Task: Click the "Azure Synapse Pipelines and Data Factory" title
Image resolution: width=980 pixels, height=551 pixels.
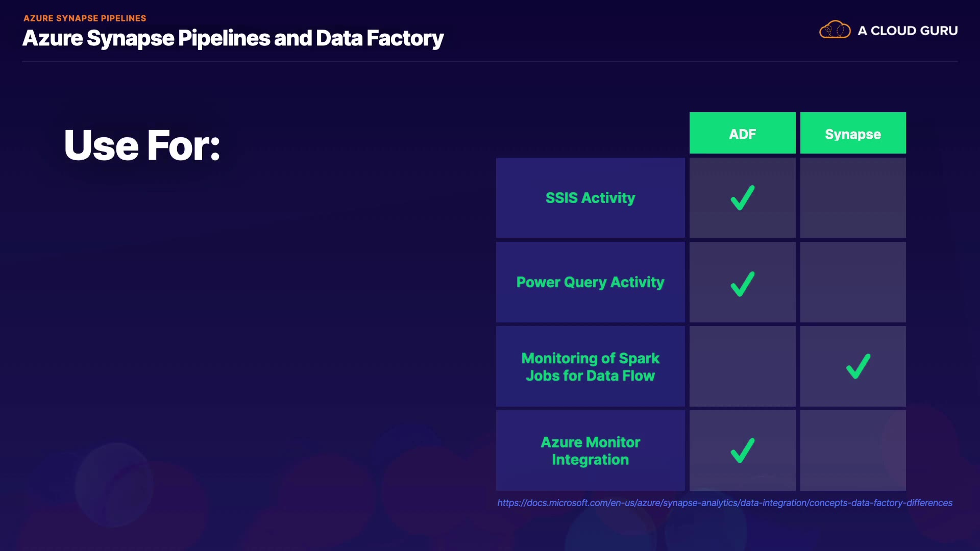Action: coord(233,38)
